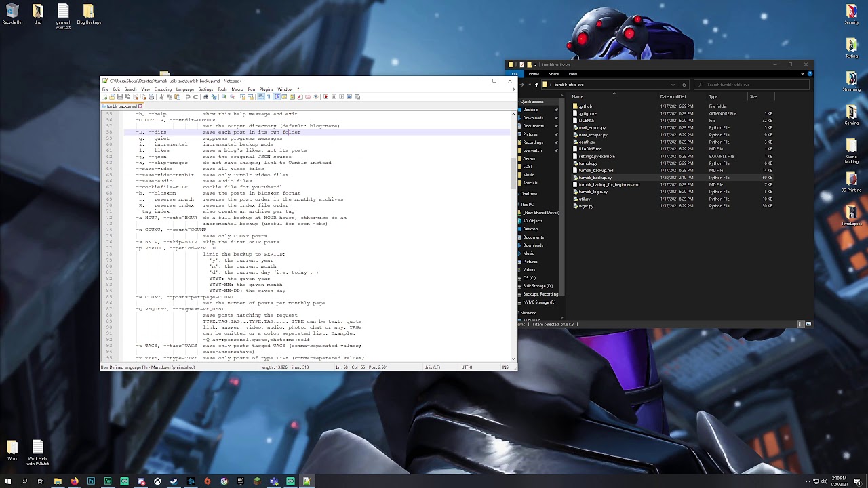
Task: Click the Find binoculars icon in Notepad++
Action: click(205, 96)
